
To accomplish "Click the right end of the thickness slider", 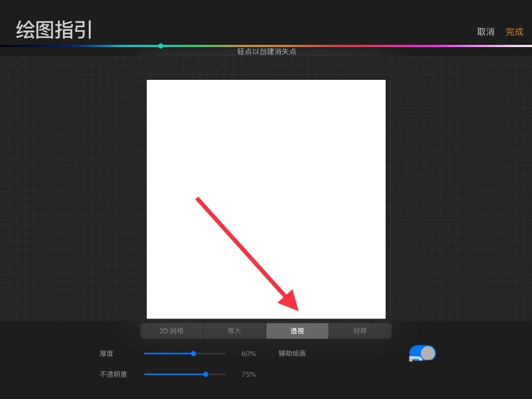I will tap(226, 353).
